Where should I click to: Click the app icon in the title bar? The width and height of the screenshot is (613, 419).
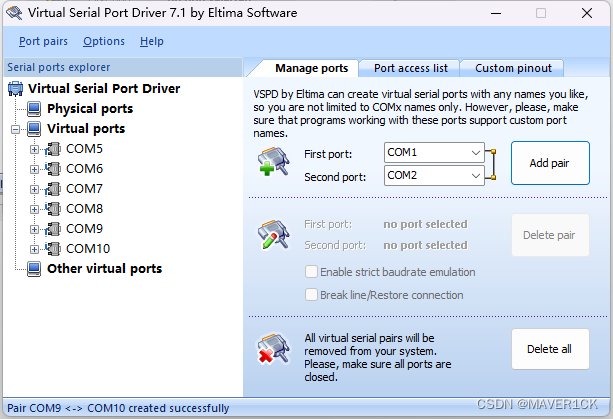coord(14,13)
